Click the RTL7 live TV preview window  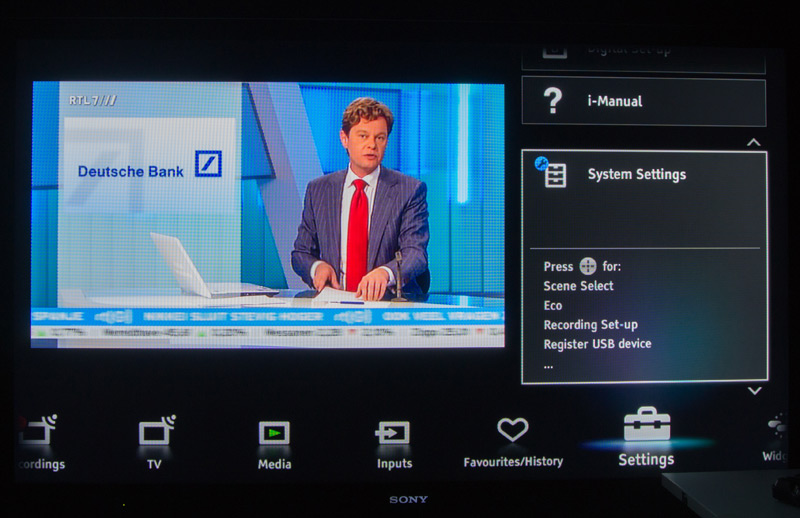pyautogui.click(x=268, y=215)
